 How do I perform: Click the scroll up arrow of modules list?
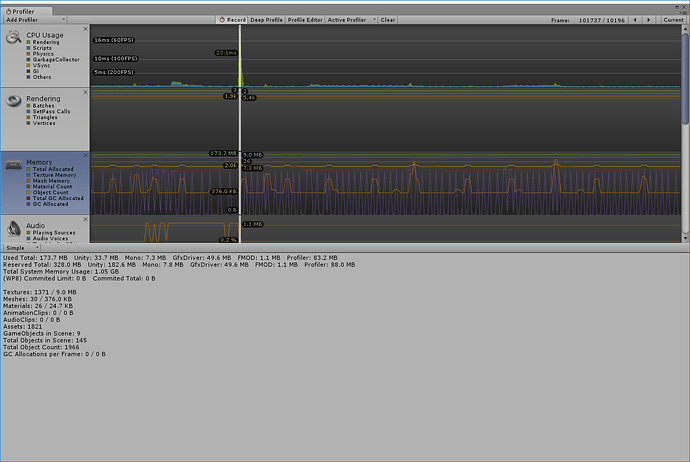pos(685,29)
